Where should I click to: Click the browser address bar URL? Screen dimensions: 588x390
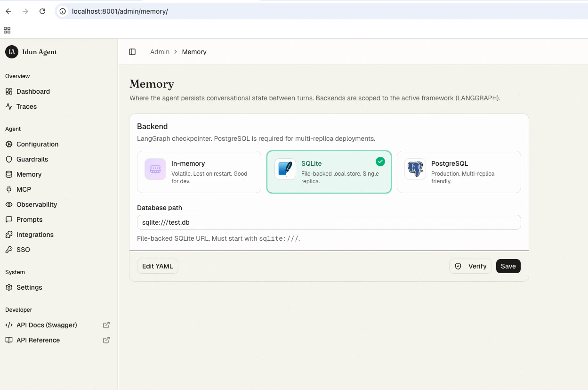(120, 11)
